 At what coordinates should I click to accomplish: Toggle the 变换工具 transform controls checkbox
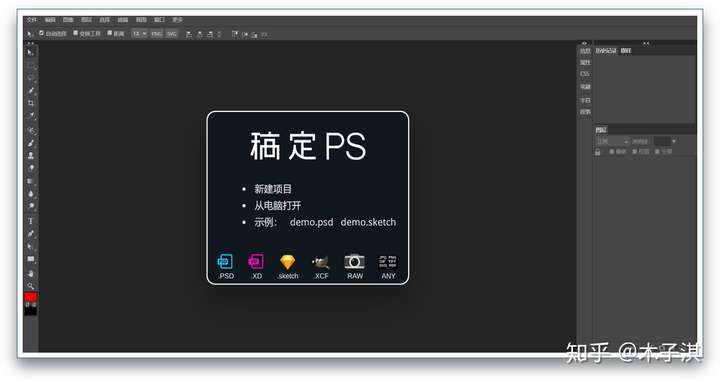(76, 33)
